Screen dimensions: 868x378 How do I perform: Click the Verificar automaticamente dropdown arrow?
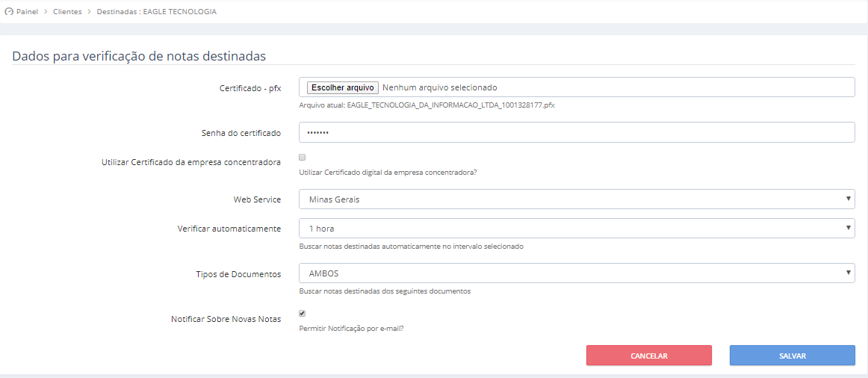[x=848, y=228]
